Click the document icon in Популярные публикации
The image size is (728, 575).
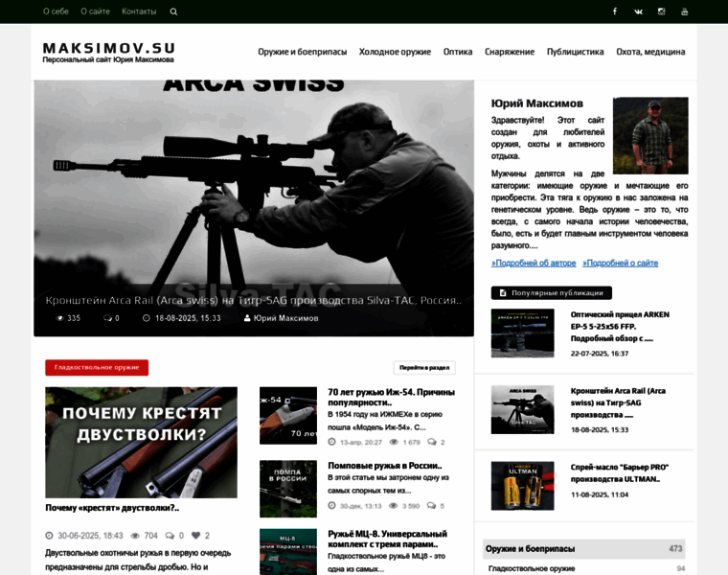[503, 293]
